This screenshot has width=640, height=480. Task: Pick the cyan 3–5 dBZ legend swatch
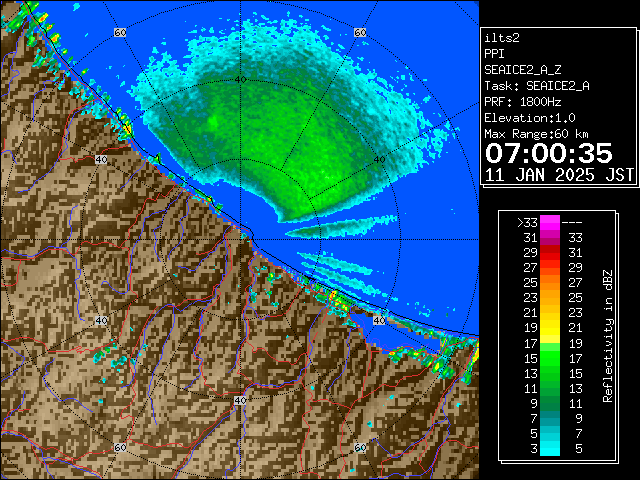pyautogui.click(x=550, y=448)
